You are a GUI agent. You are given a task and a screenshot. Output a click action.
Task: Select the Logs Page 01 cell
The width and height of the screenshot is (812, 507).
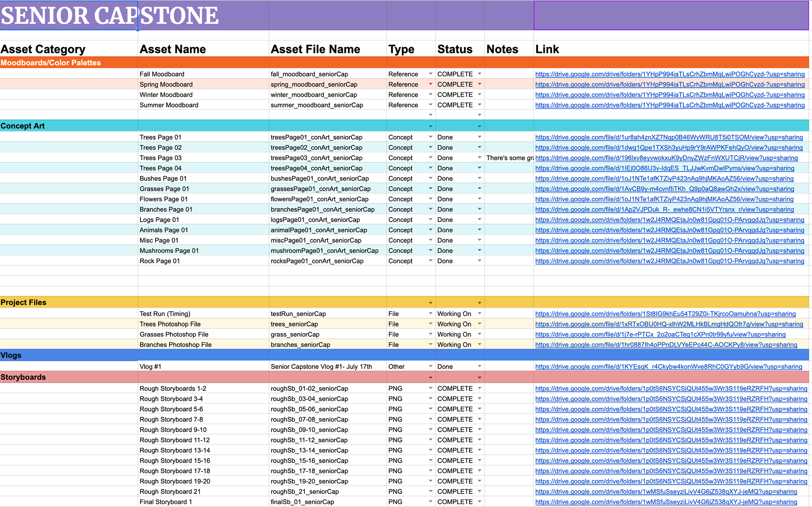(203, 219)
